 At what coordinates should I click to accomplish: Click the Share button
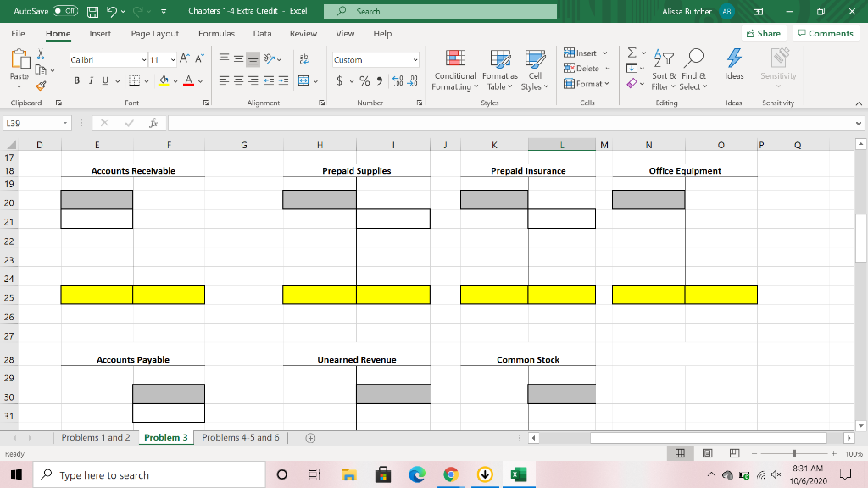(x=762, y=33)
